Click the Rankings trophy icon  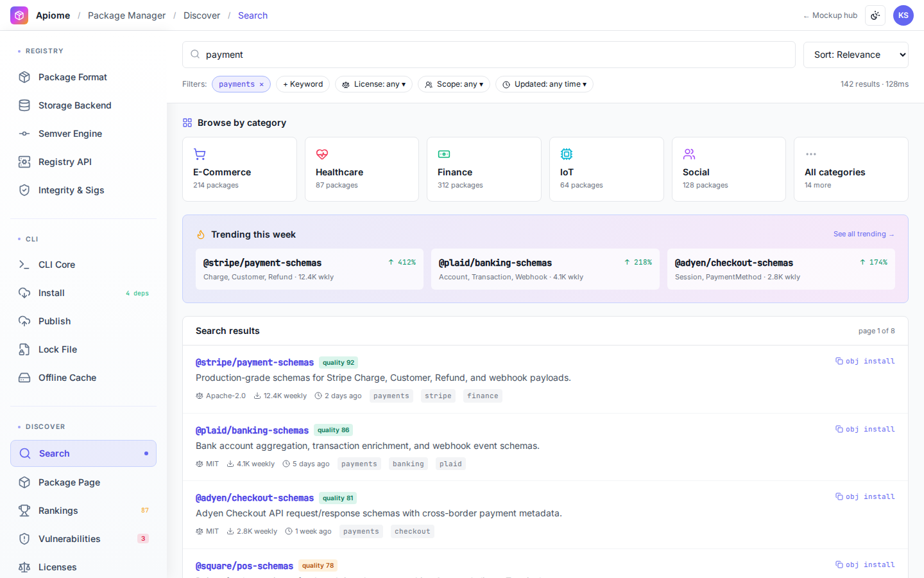click(x=24, y=511)
